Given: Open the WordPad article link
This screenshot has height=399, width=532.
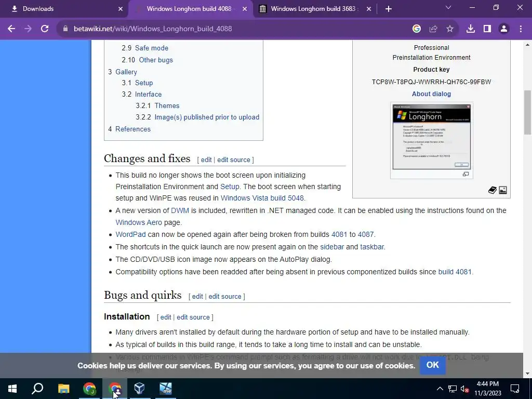Looking at the screenshot, I should click(130, 235).
